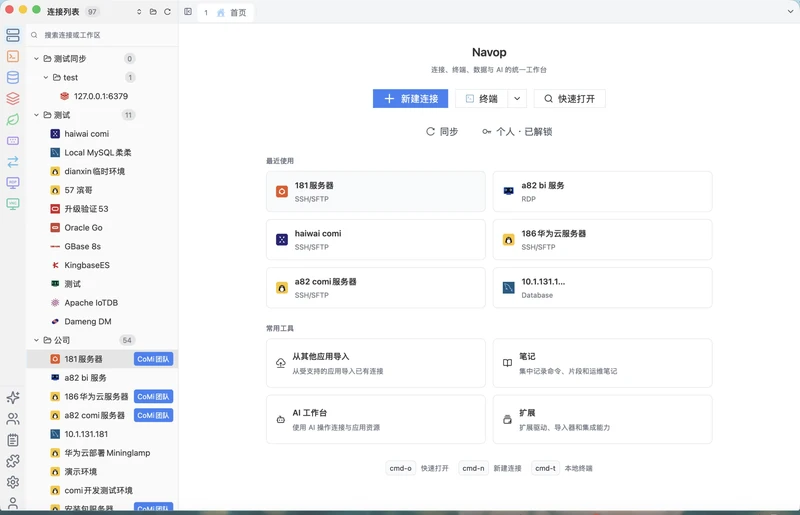Open the terminal icon in left sidebar
800x515 pixels.
tap(13, 56)
